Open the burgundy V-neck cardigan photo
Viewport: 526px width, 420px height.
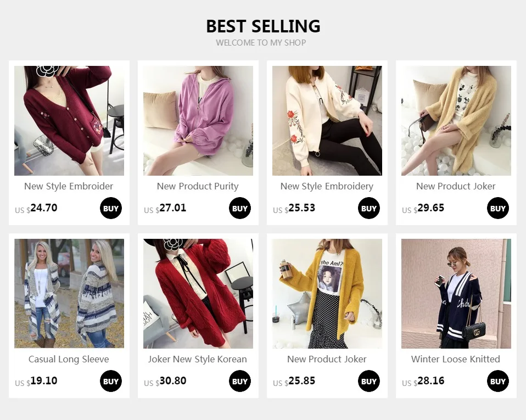[69, 121]
